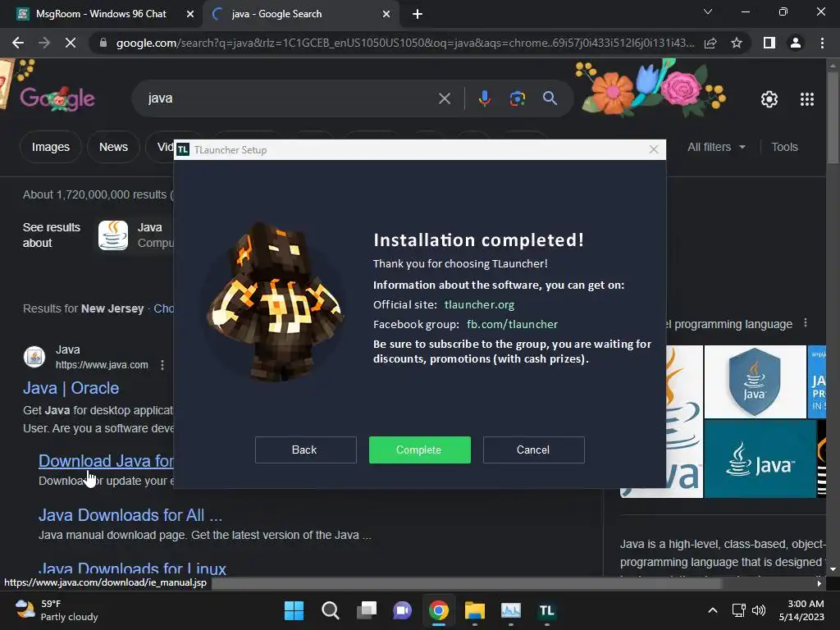Open Java Downloads for All link
The height and width of the screenshot is (630, 840).
130,515
